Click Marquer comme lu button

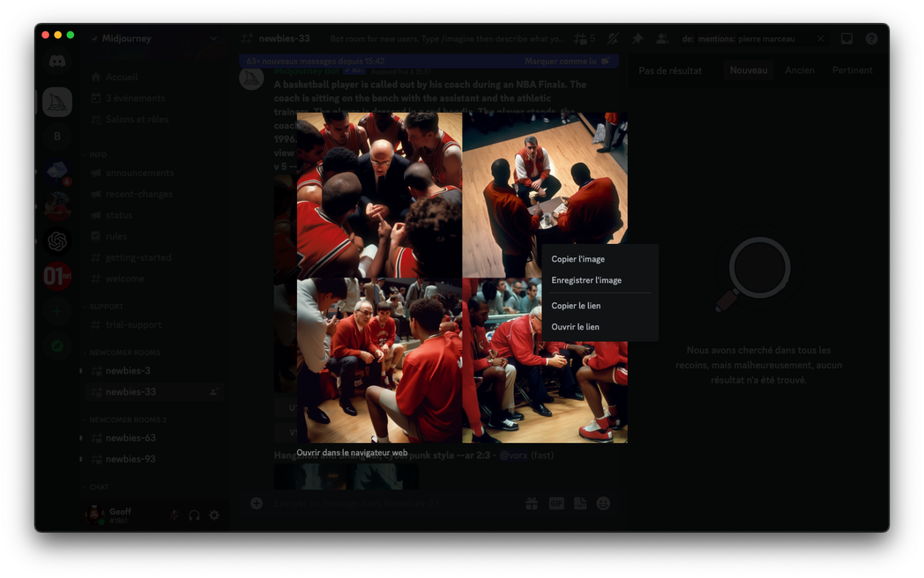pos(567,61)
